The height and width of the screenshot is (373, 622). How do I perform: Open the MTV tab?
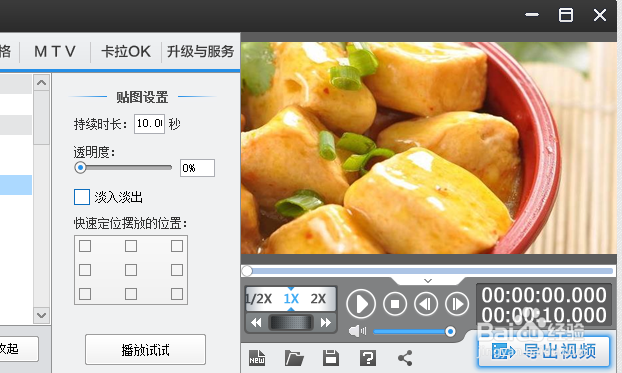point(55,52)
